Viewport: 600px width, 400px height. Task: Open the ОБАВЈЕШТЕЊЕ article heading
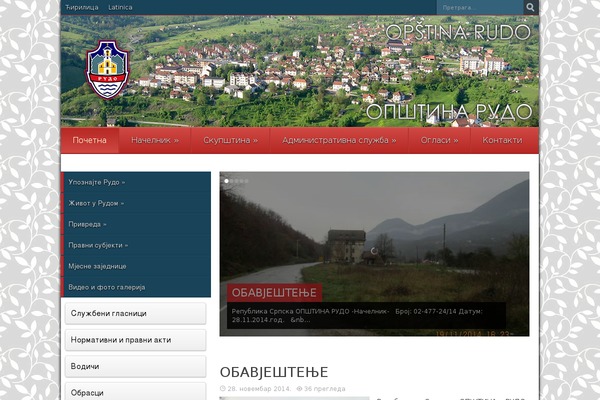pos(274,372)
